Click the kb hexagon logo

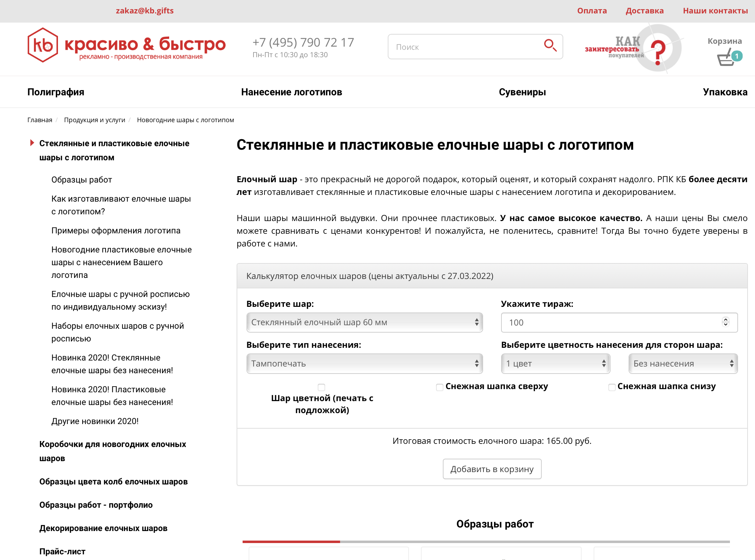[43, 45]
